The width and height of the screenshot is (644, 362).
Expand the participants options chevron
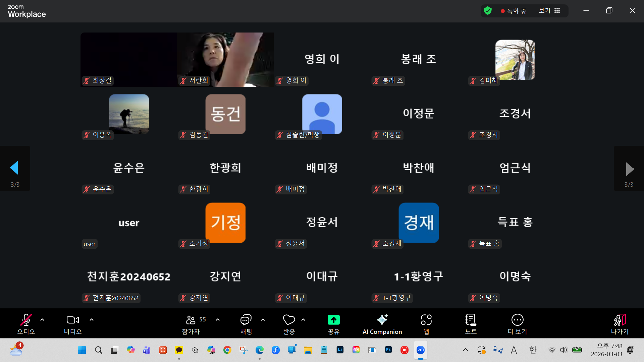coord(218,320)
